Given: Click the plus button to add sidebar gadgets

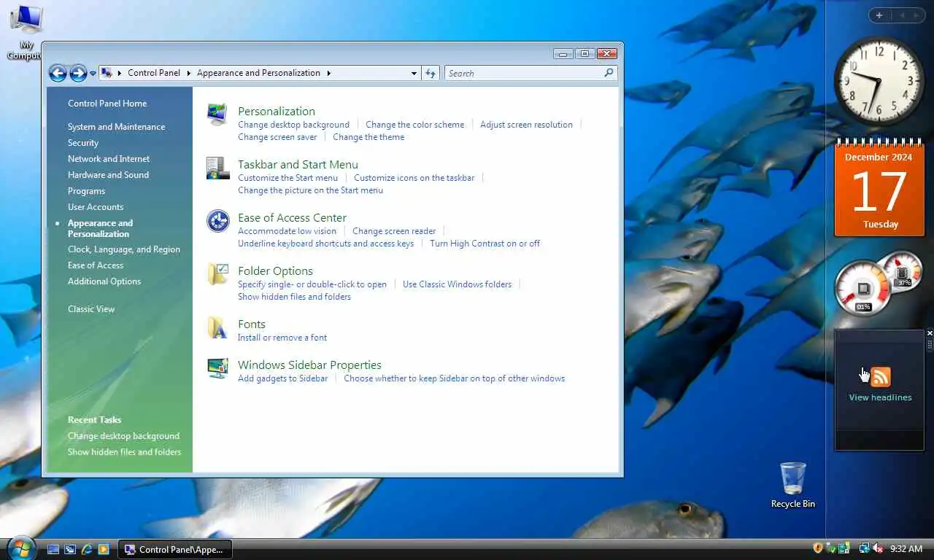Looking at the screenshot, I should pyautogui.click(x=879, y=15).
